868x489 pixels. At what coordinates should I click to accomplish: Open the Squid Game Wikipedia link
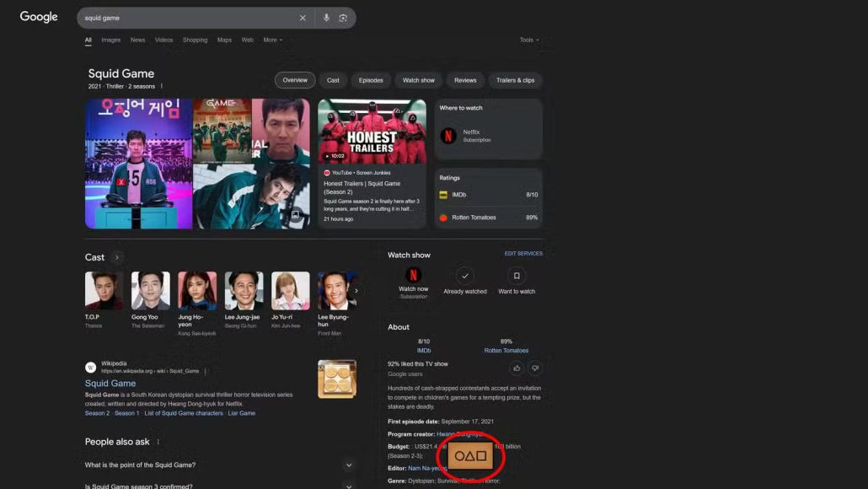click(x=110, y=383)
